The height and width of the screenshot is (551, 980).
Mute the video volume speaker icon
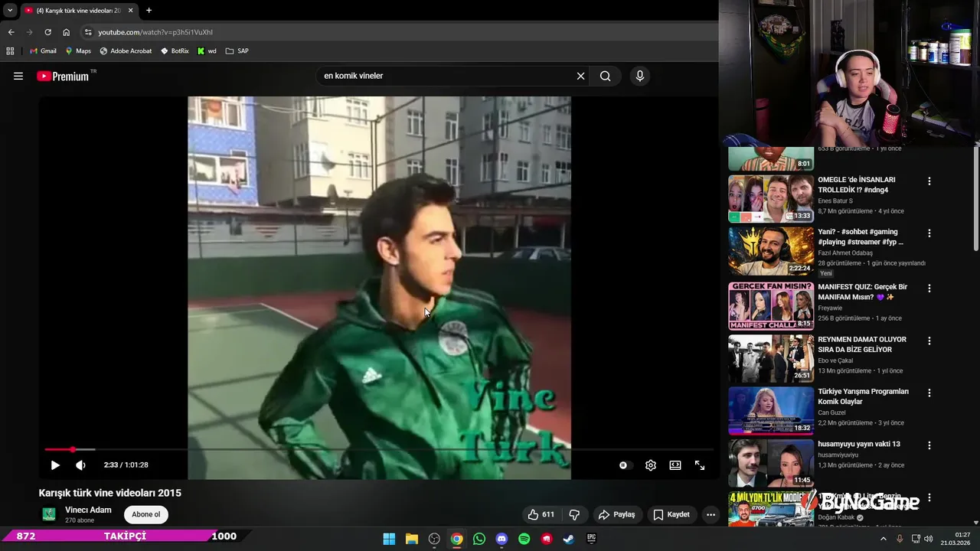point(80,465)
